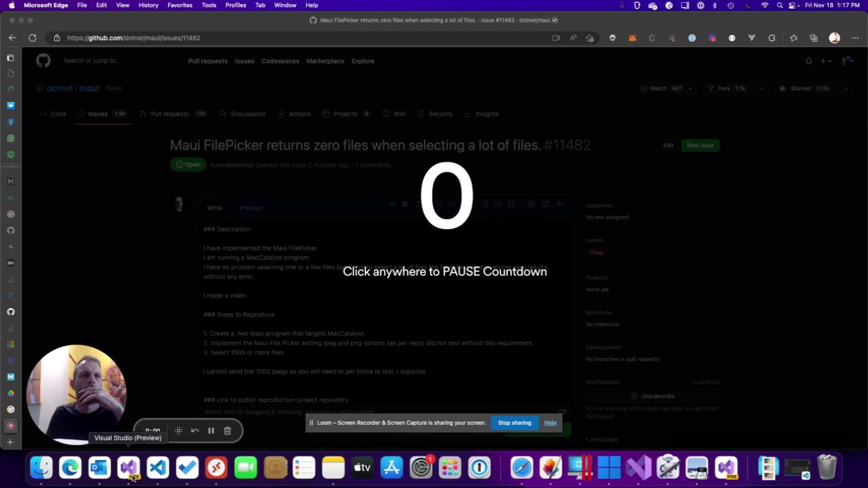This screenshot has height=488, width=868.
Task: Click the Edge address bar URL
Action: coord(134,38)
